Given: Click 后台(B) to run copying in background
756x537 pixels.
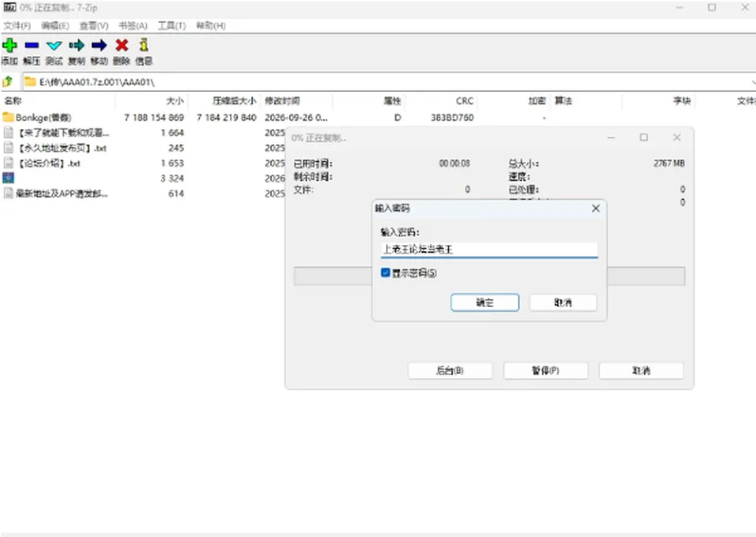Looking at the screenshot, I should pyautogui.click(x=450, y=371).
